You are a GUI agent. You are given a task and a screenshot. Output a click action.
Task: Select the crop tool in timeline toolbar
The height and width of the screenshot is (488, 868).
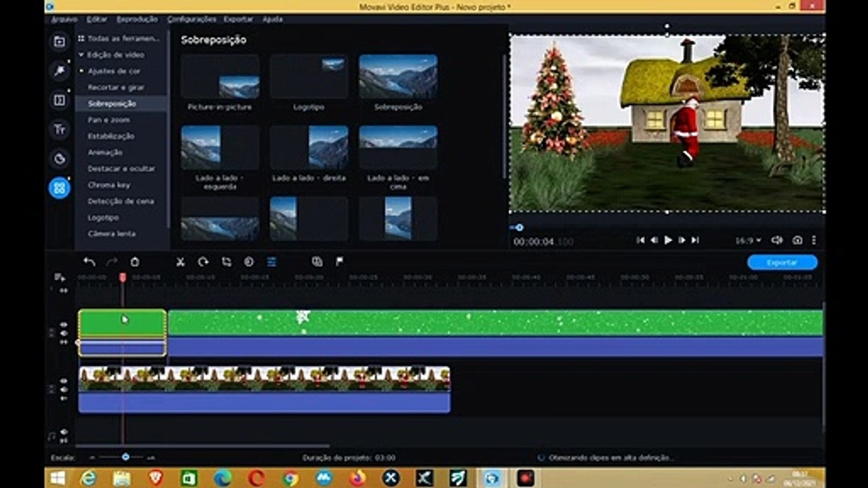pyautogui.click(x=226, y=262)
